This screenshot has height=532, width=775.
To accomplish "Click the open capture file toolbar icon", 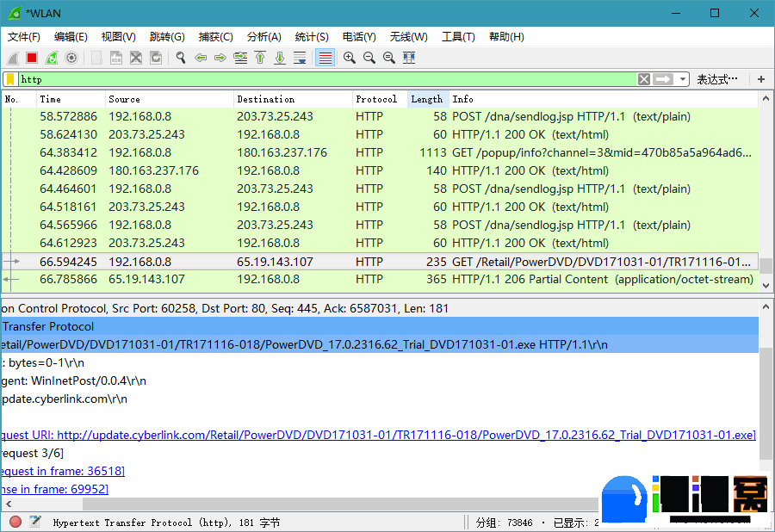I will pyautogui.click(x=96, y=58).
